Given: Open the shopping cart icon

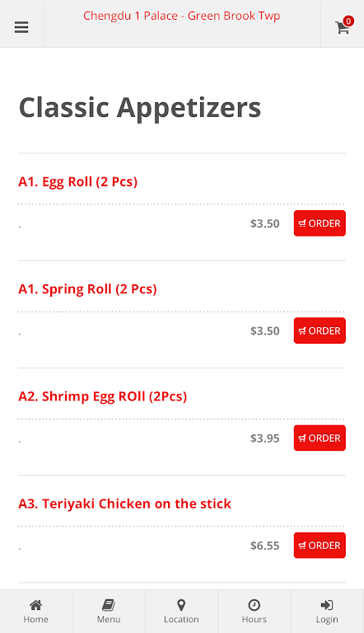Looking at the screenshot, I should [x=343, y=27].
